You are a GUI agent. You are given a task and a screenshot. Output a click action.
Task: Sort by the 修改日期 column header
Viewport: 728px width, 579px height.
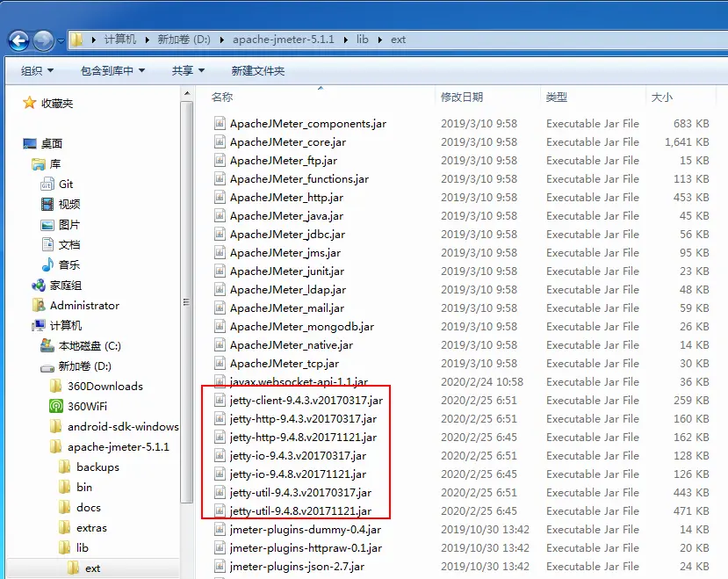coord(462,98)
